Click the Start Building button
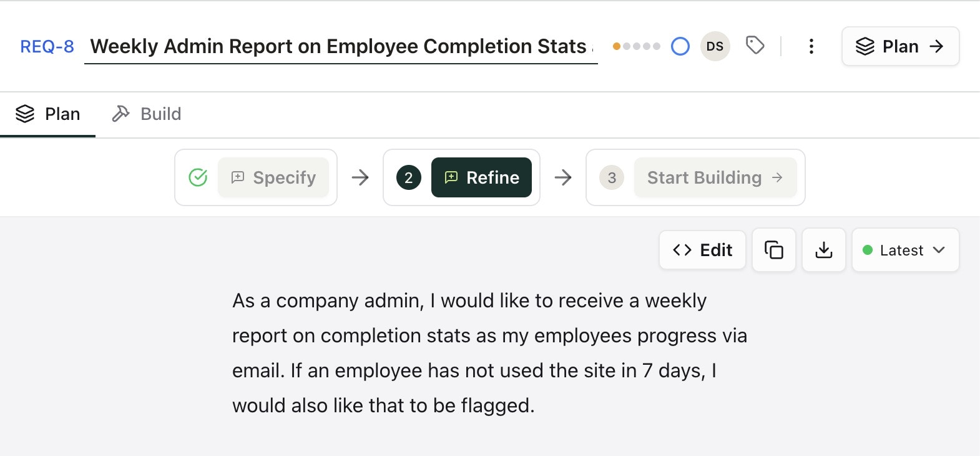 pyautogui.click(x=715, y=177)
